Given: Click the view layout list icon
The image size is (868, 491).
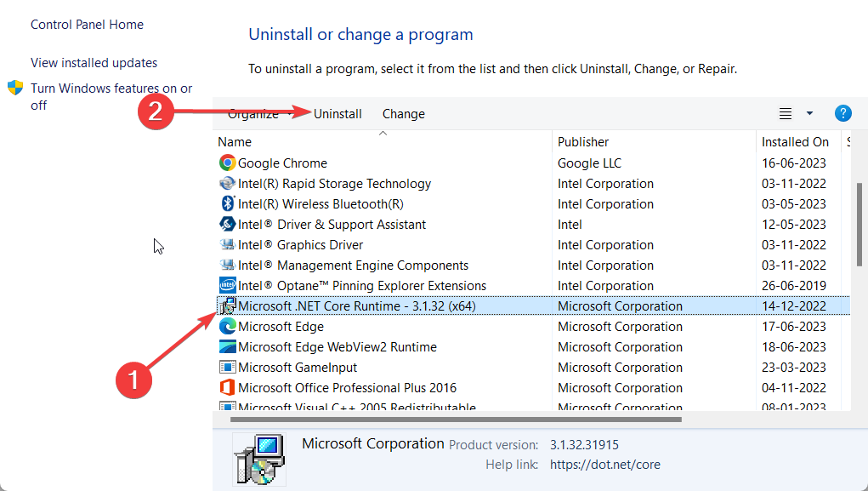Looking at the screenshot, I should pos(785,114).
